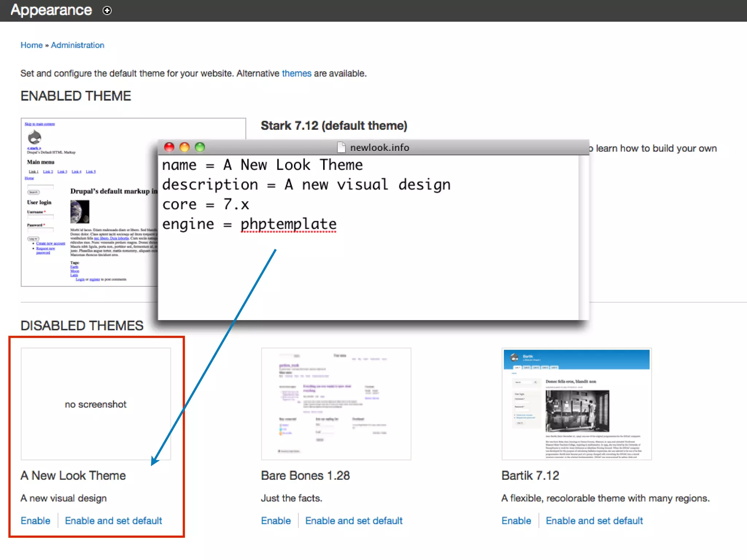Click the word phptemplate in the editor
747x560 pixels.
coord(288,224)
